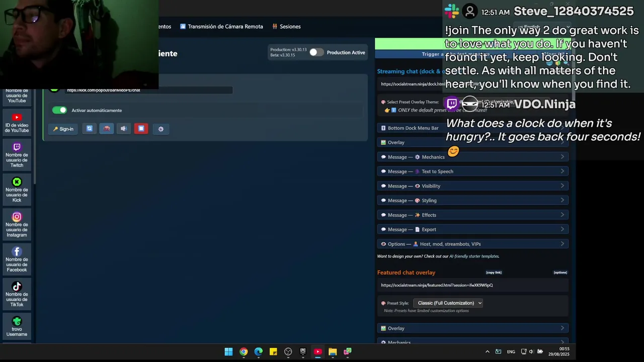
Task: Open the Preset Style Classic dropdown
Action: 448,303
